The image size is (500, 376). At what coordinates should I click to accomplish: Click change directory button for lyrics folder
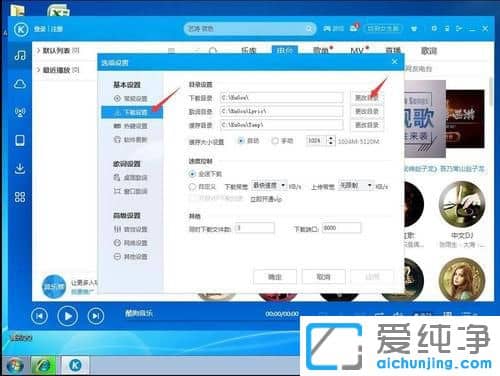click(x=367, y=111)
